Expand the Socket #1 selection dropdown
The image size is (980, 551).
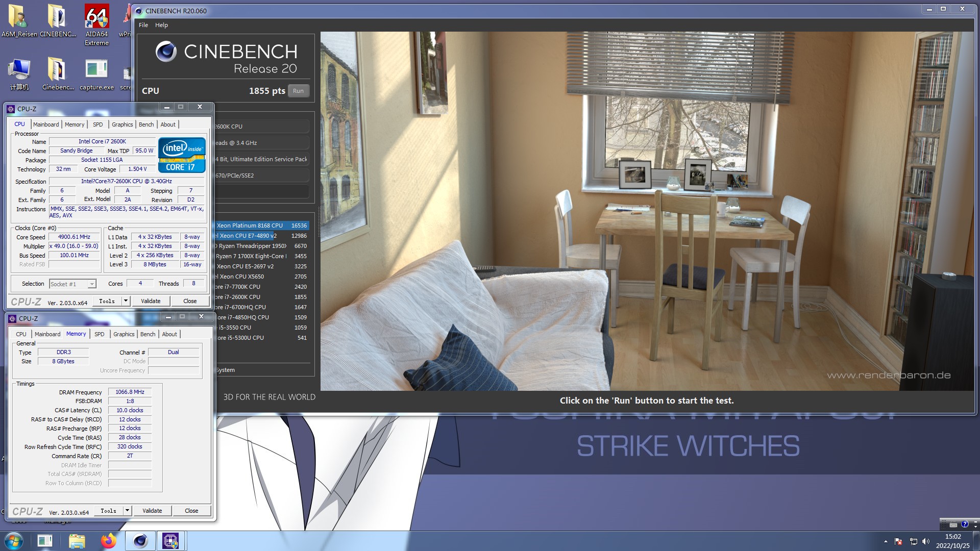pos(92,284)
